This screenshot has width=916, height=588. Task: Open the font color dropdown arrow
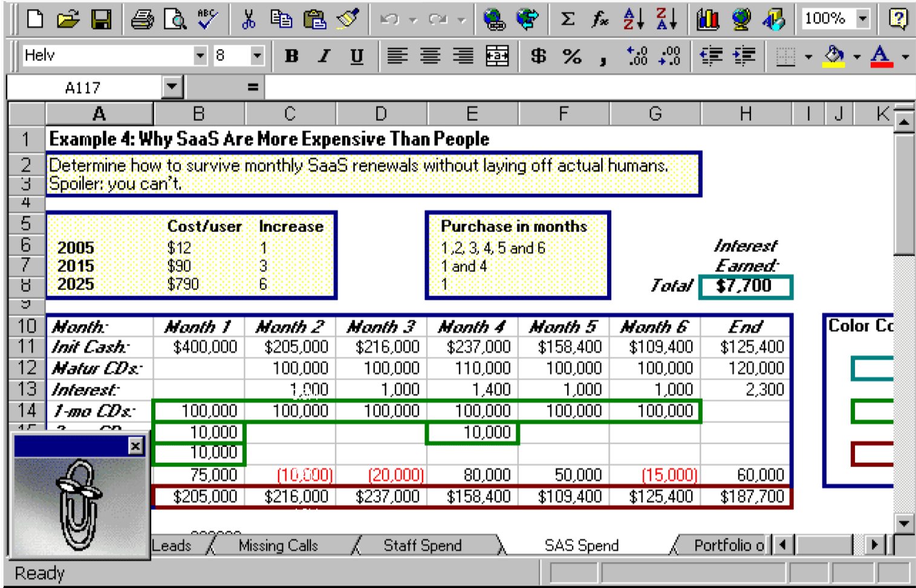click(905, 57)
